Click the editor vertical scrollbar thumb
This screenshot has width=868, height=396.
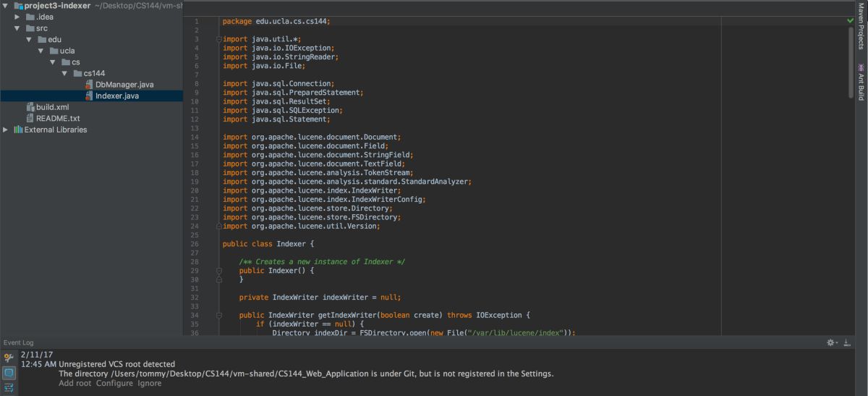(851, 62)
